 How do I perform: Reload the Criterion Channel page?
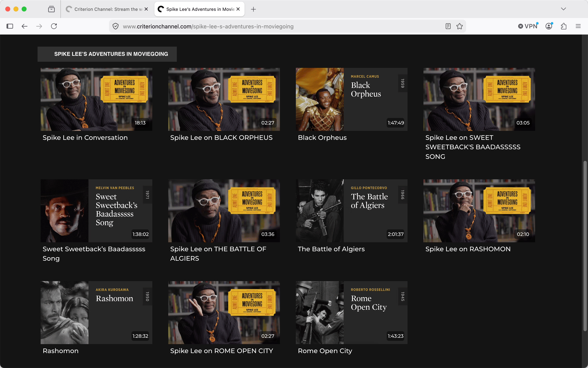pyautogui.click(x=54, y=26)
